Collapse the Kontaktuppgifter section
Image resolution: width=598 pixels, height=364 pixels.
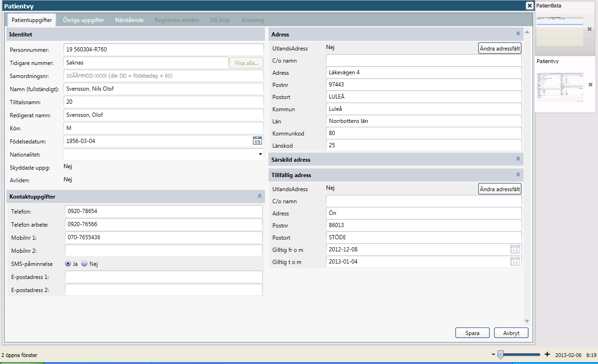pos(260,196)
